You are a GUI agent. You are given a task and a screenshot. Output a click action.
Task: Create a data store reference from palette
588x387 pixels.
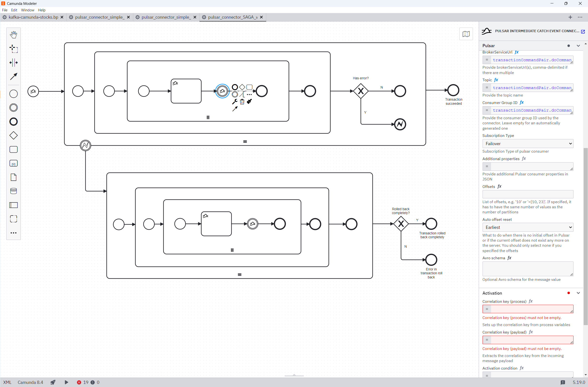click(x=13, y=191)
